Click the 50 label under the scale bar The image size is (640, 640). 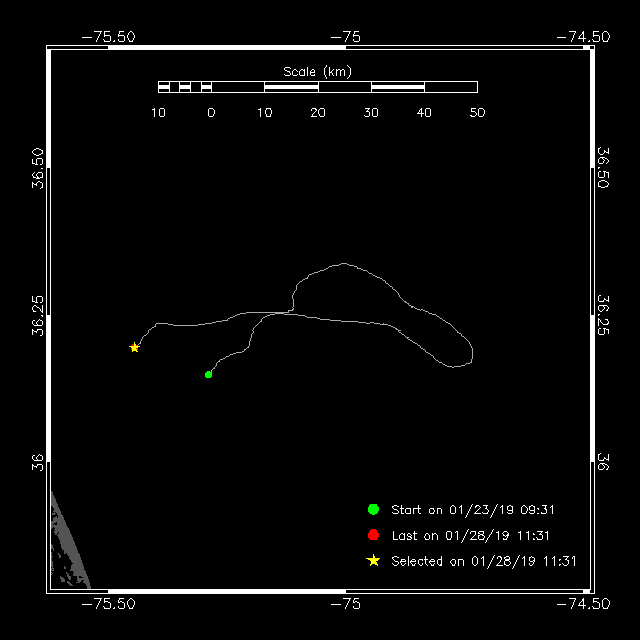click(x=477, y=112)
